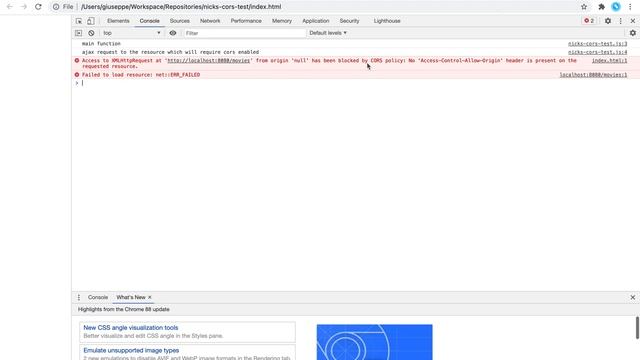
Task: Select the drawer Console tab
Action: [98, 298]
